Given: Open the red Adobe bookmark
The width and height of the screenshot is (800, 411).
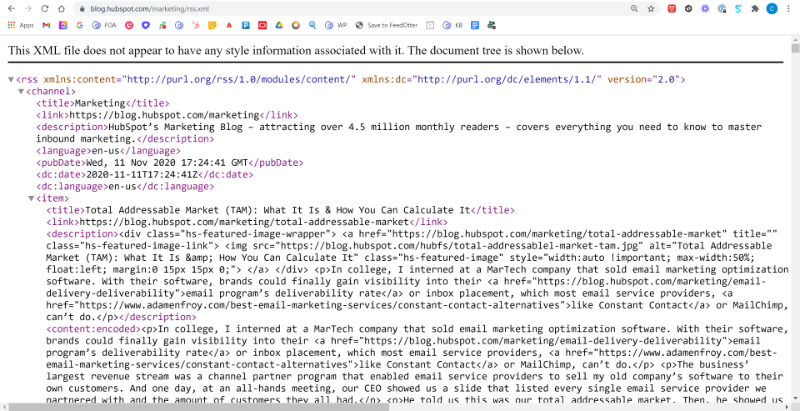Looking at the screenshot, I should (229, 25).
